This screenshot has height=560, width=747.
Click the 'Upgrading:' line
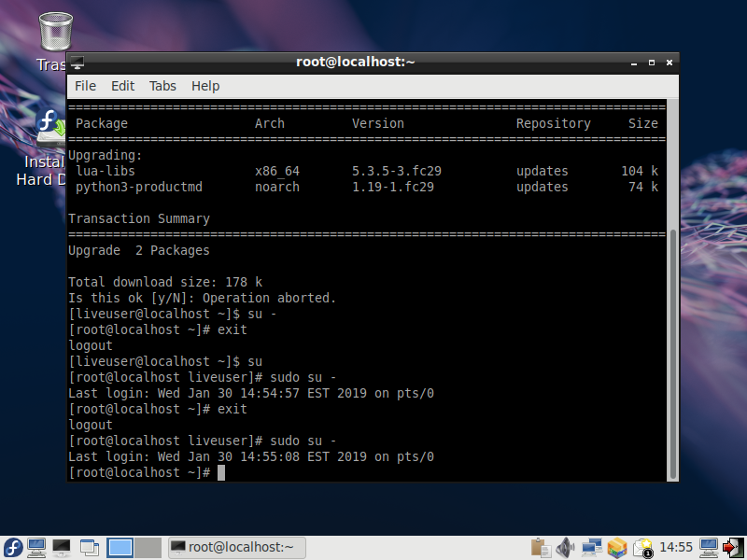tap(106, 155)
